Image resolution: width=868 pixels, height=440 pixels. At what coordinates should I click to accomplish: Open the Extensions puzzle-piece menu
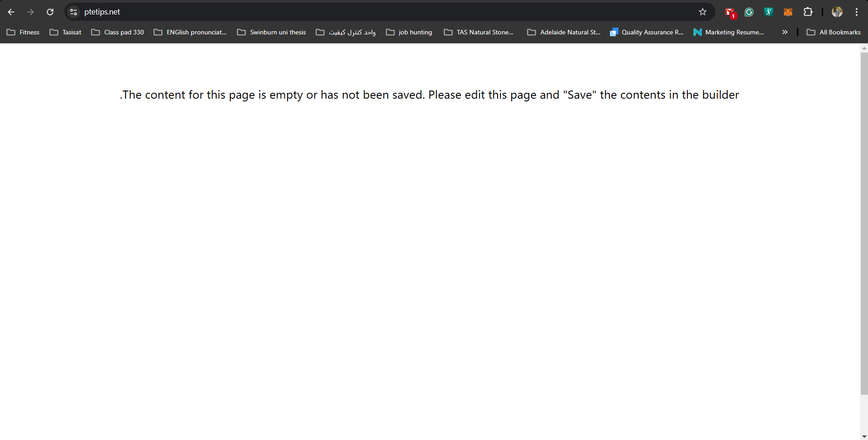pyautogui.click(x=808, y=12)
